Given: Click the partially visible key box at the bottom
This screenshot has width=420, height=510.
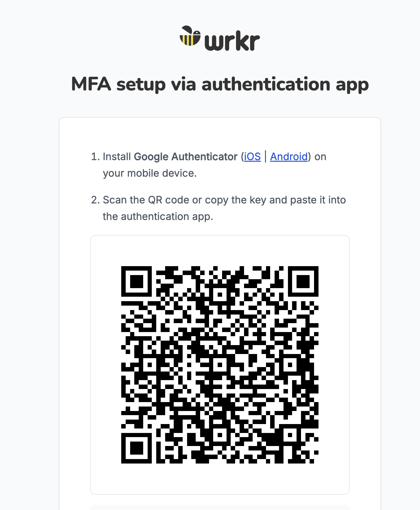Looking at the screenshot, I should [220, 507].
